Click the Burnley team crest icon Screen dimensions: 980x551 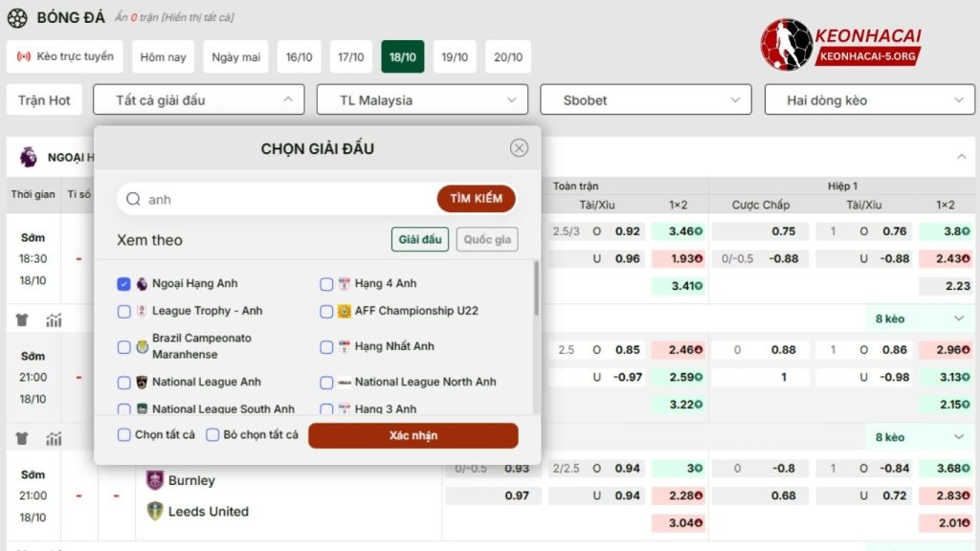point(154,480)
